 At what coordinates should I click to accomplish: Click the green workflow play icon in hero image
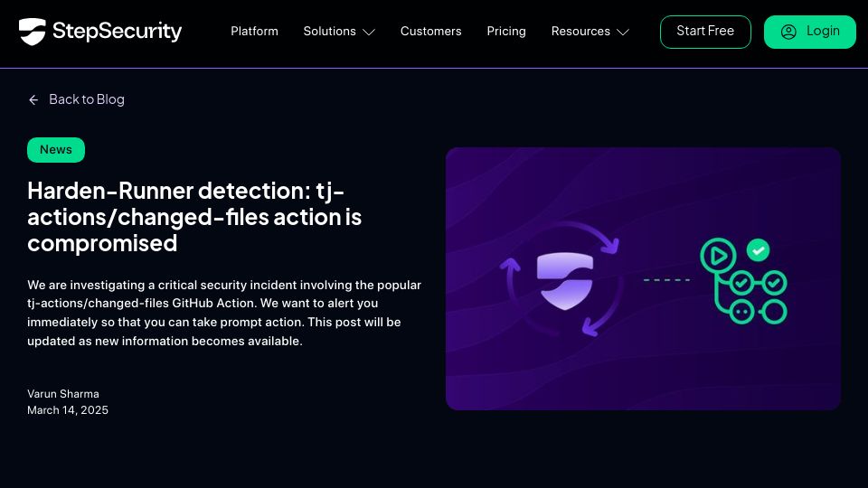tap(718, 256)
